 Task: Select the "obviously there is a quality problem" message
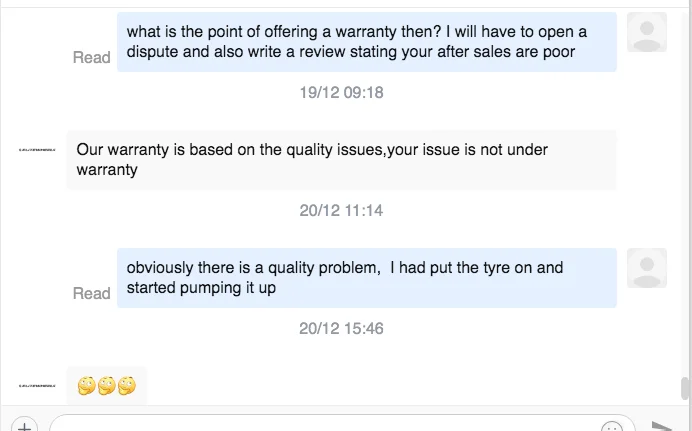click(366, 278)
